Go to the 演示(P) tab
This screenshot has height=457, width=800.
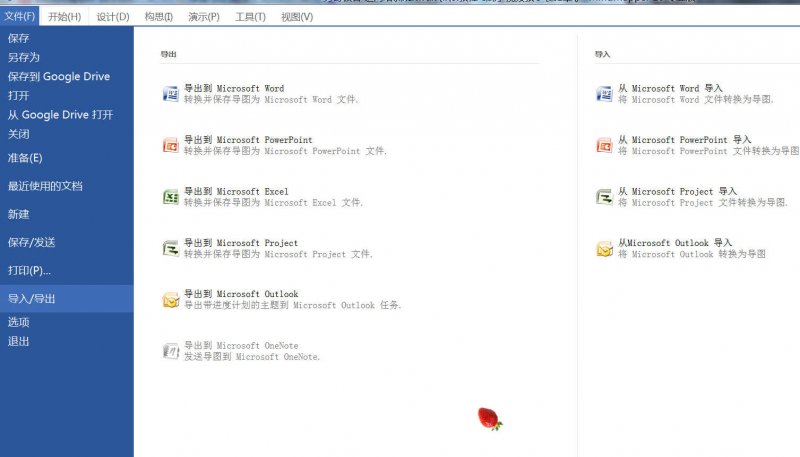[204, 17]
